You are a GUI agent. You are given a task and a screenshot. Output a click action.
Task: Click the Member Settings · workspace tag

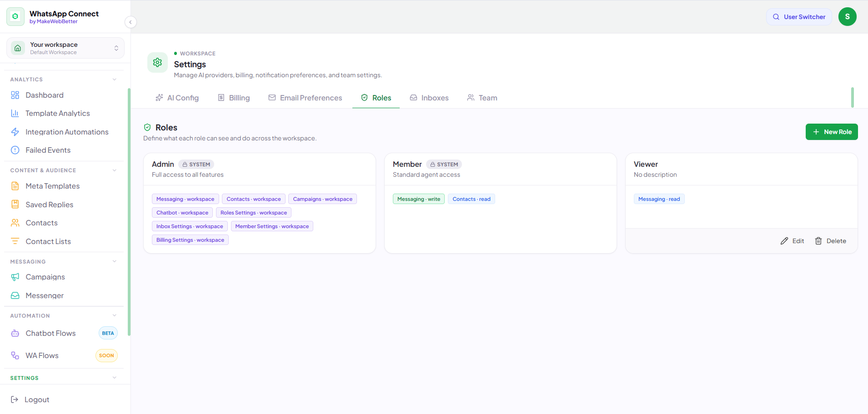tap(272, 226)
